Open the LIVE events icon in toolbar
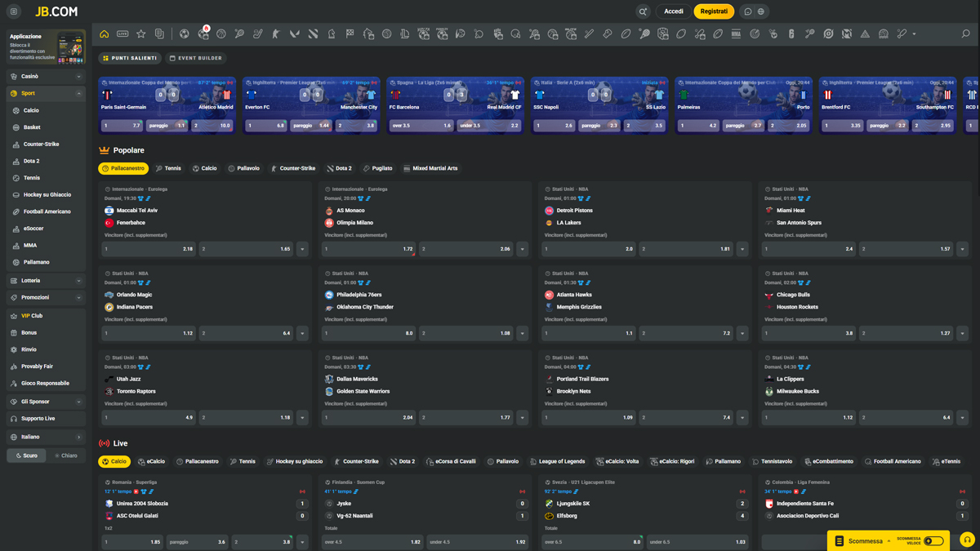Viewport: 980px width, 551px height. point(122,34)
